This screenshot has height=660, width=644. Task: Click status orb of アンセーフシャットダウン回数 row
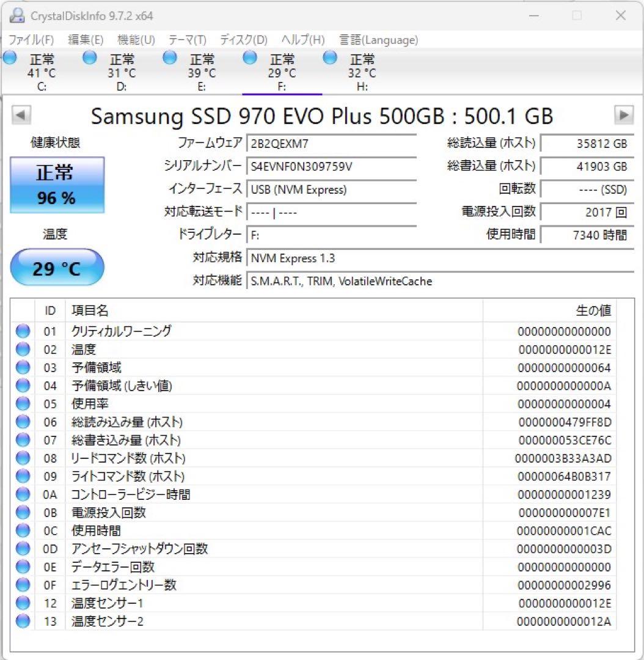pos(23,548)
